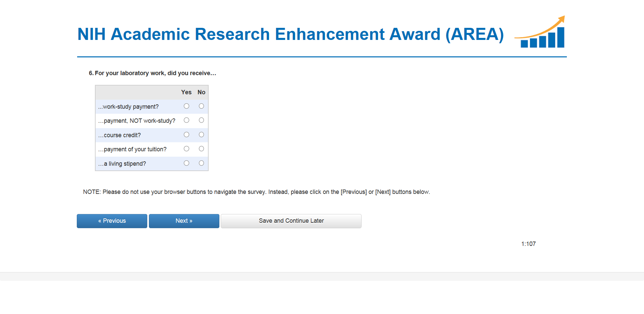644x314 pixels.
Task: Click the bar chart growth logo icon
Action: click(541, 33)
